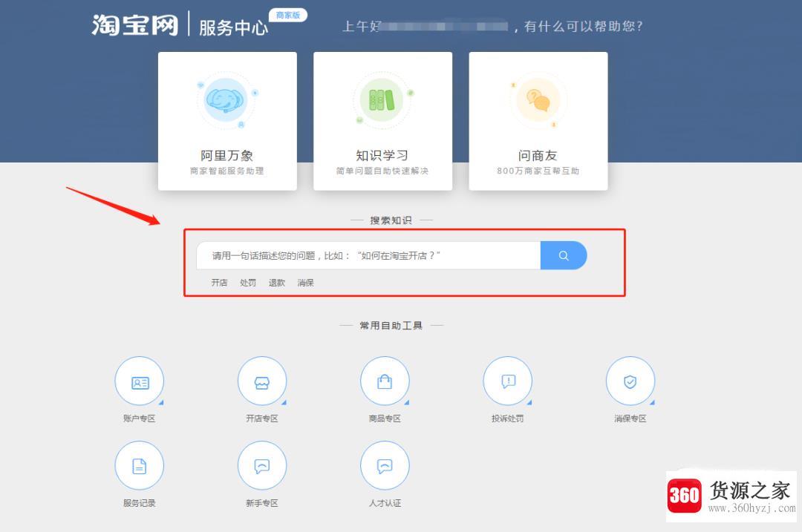Open the 阿里万象 elephant assistant icon
The image size is (802, 532).
[x=226, y=100]
